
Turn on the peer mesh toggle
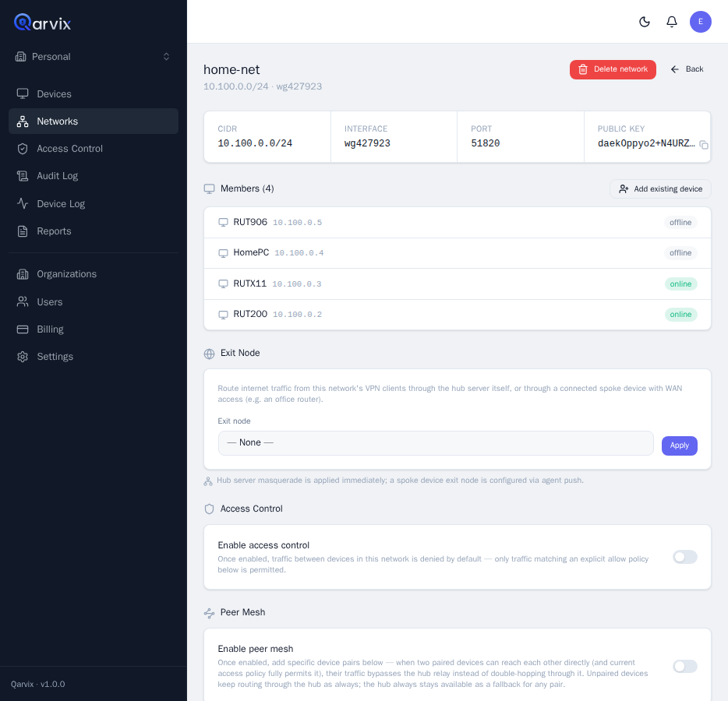point(685,667)
